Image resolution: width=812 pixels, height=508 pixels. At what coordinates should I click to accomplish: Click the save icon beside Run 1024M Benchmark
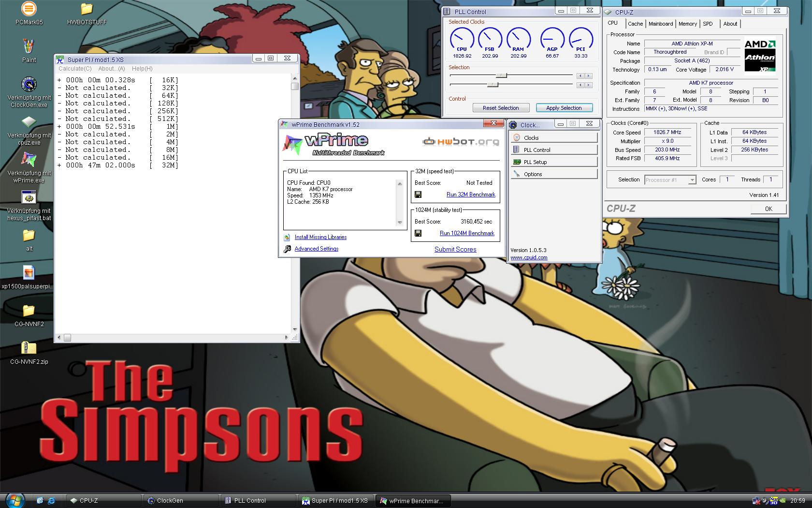[418, 233]
